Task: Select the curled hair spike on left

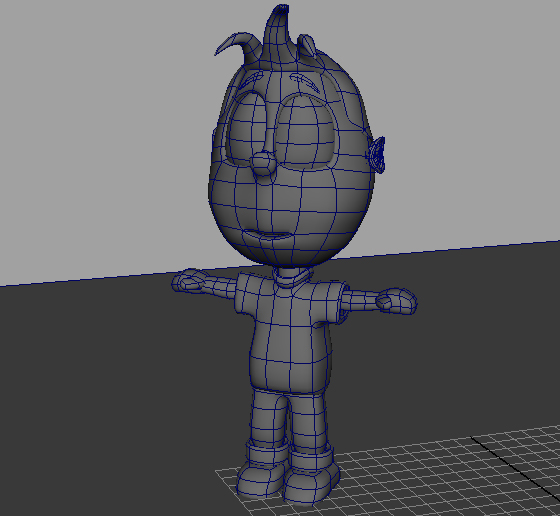Action: pos(236,46)
